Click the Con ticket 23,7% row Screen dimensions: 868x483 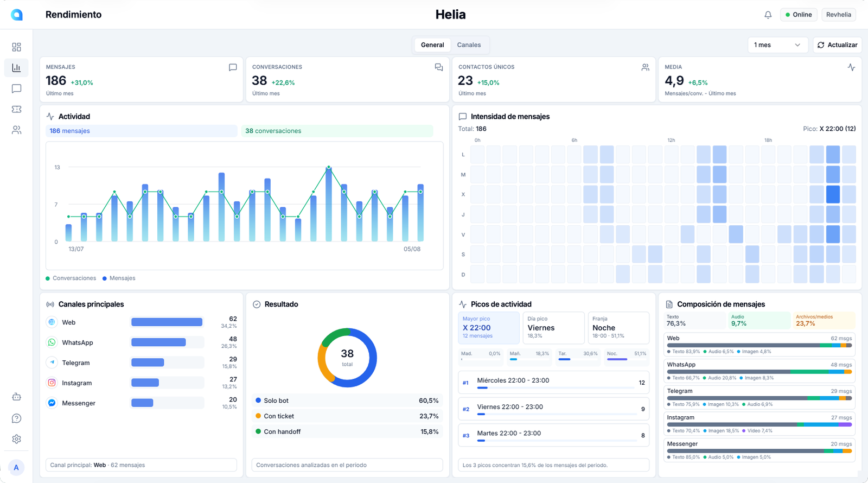[x=347, y=416]
